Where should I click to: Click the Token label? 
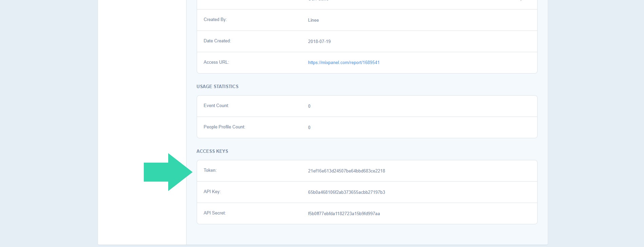click(210, 170)
